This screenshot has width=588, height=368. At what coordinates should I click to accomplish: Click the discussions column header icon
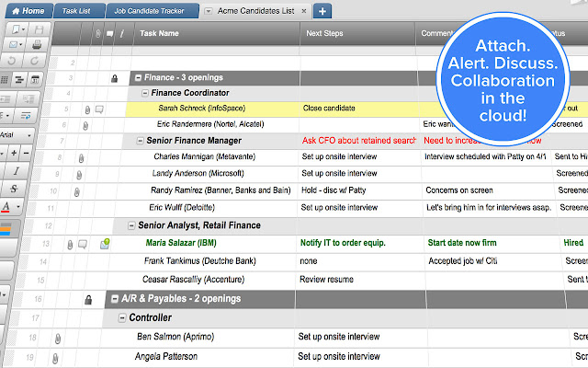[x=109, y=34]
